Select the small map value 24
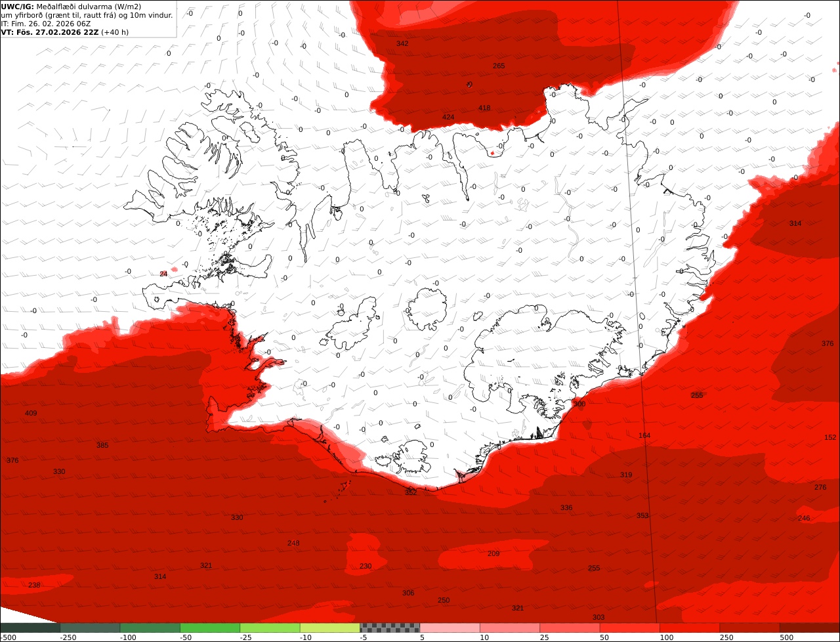Image resolution: width=840 pixels, height=642 pixels. click(163, 274)
